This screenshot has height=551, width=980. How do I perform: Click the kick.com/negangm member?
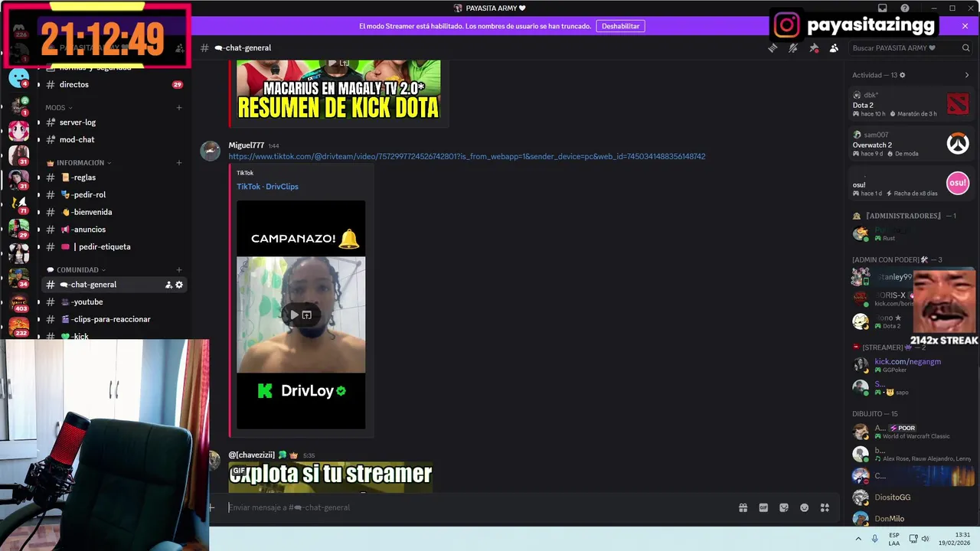click(x=910, y=365)
